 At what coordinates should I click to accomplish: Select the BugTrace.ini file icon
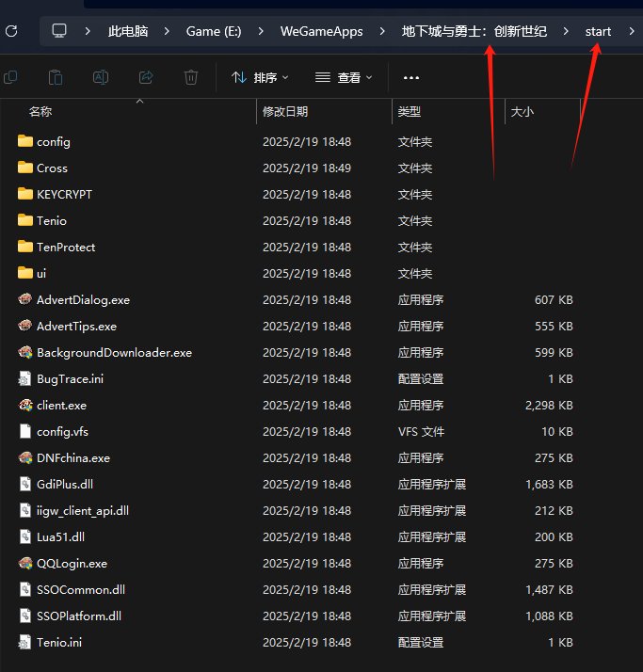point(25,378)
